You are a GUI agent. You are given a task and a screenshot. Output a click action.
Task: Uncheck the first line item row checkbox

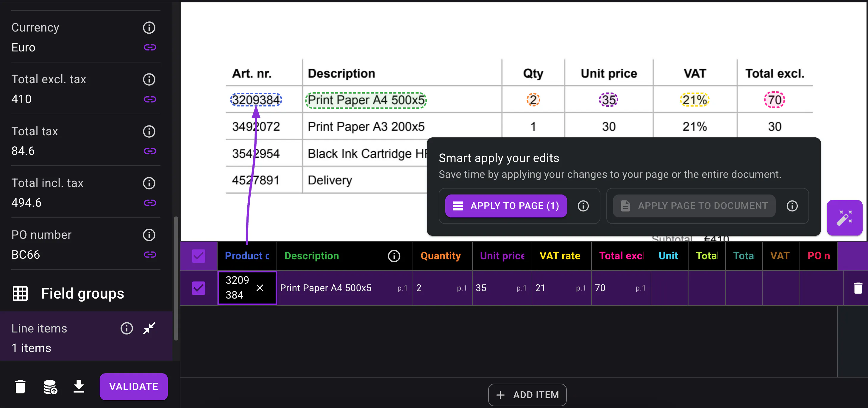[x=199, y=288]
